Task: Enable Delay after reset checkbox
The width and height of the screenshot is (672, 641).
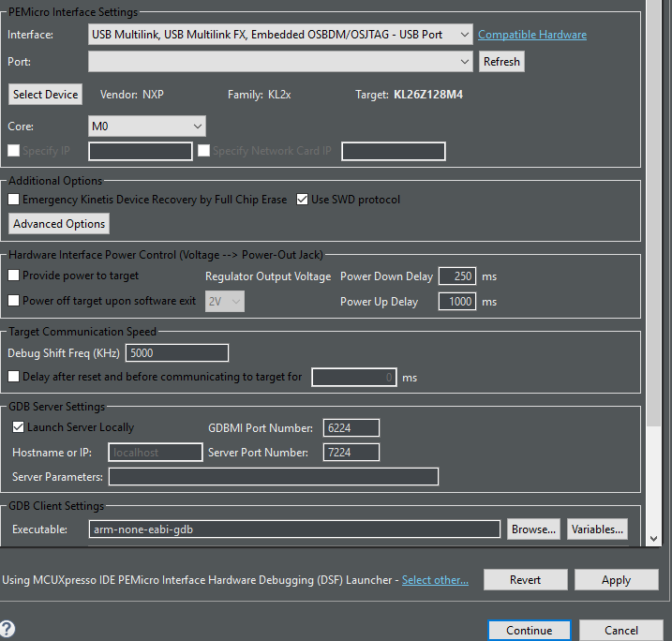Action: [14, 376]
